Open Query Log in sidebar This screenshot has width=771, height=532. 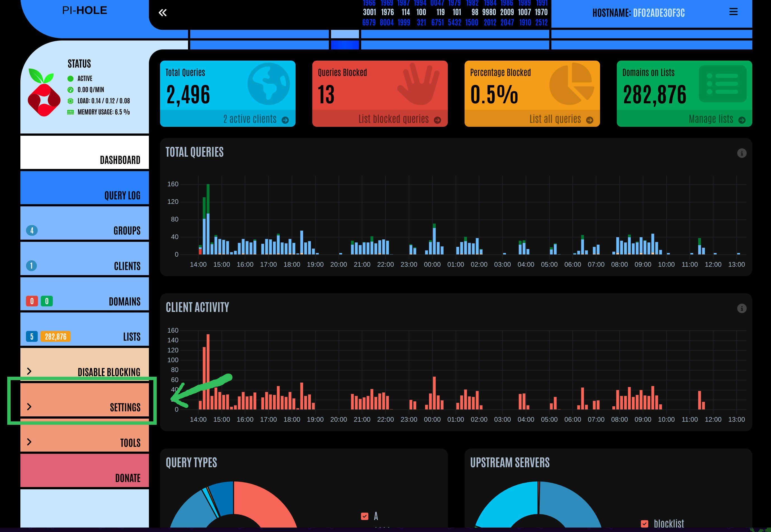tap(85, 188)
